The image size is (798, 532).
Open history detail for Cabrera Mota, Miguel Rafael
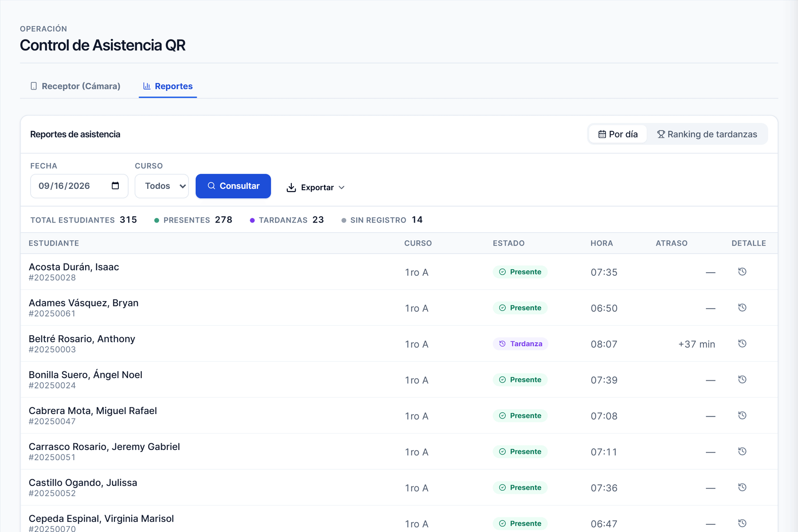pyautogui.click(x=742, y=415)
